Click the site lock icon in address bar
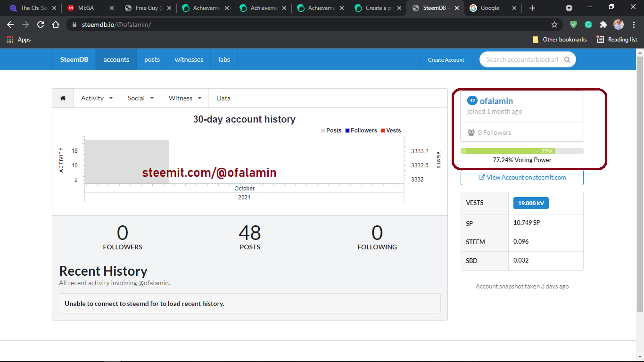Screen dimensions: 644x362 point(74,25)
